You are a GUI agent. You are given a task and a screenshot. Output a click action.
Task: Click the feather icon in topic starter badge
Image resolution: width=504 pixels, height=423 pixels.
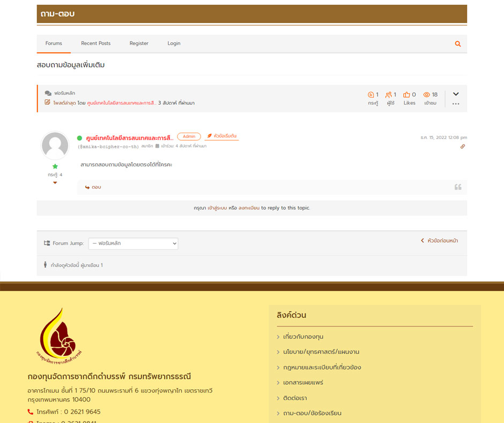[209, 136]
